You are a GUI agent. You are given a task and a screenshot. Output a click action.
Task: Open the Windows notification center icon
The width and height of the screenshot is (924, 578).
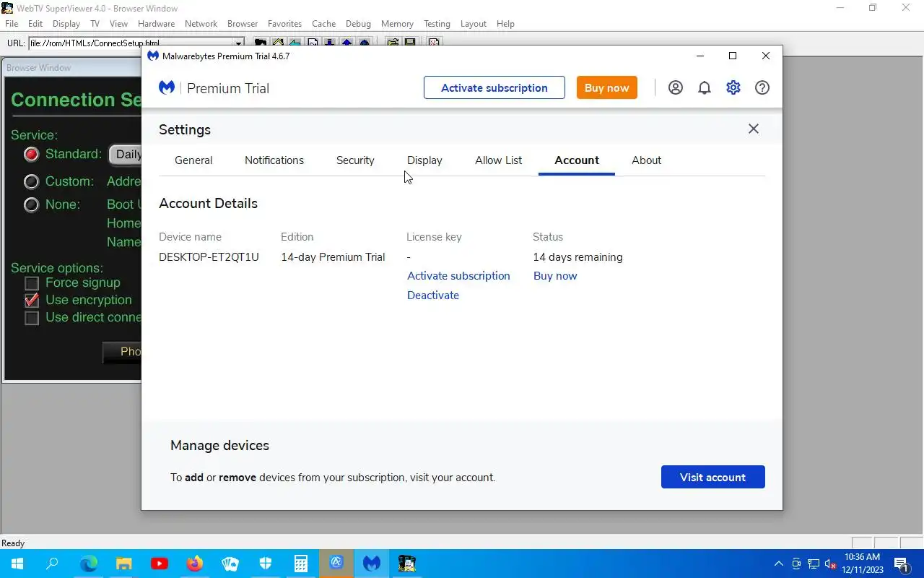tap(901, 564)
